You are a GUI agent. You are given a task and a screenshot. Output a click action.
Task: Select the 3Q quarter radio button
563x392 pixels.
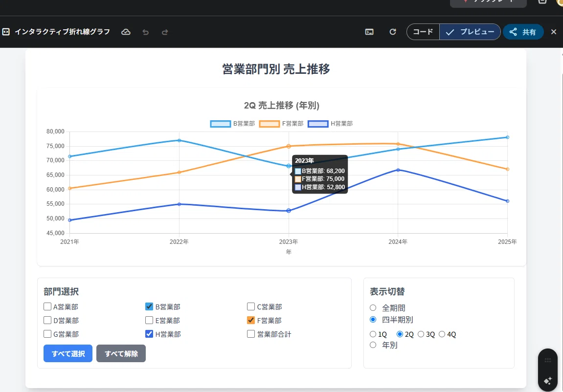pos(421,334)
